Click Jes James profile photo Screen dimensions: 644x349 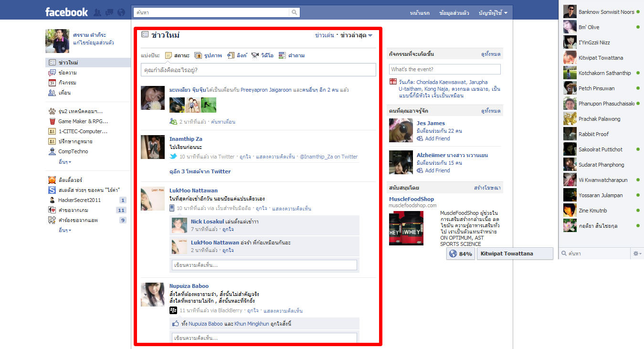tap(401, 130)
